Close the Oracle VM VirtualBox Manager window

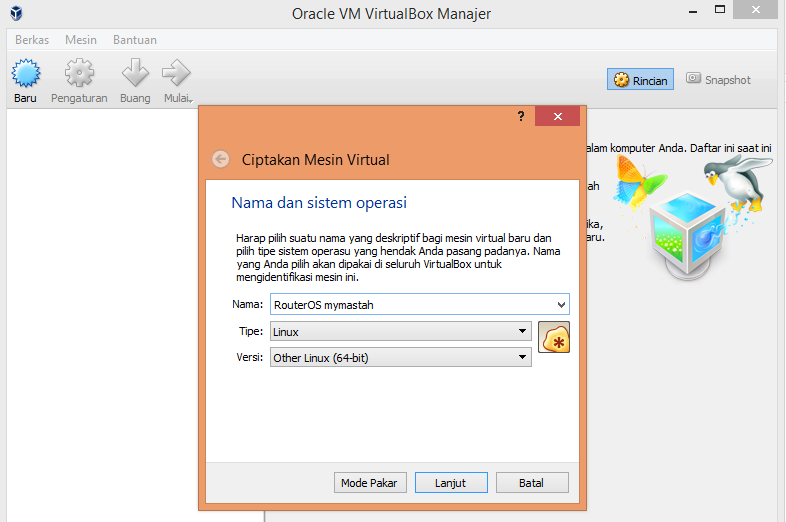[755, 10]
